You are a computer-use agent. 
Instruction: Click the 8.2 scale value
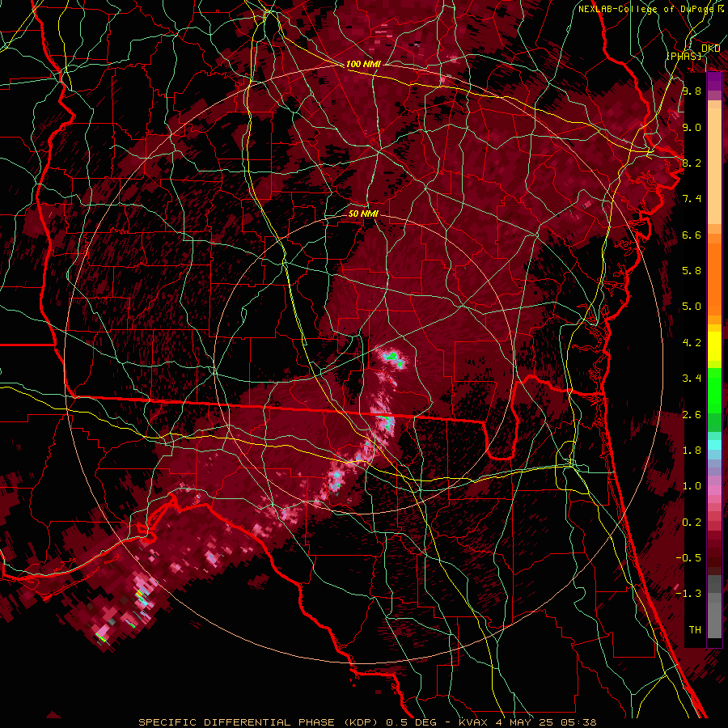coord(692,163)
